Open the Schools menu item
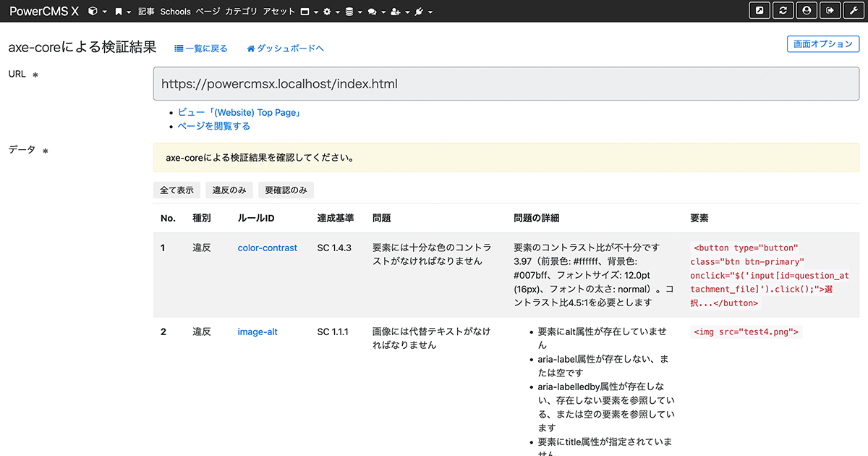The width and height of the screenshot is (868, 456). tap(174, 11)
